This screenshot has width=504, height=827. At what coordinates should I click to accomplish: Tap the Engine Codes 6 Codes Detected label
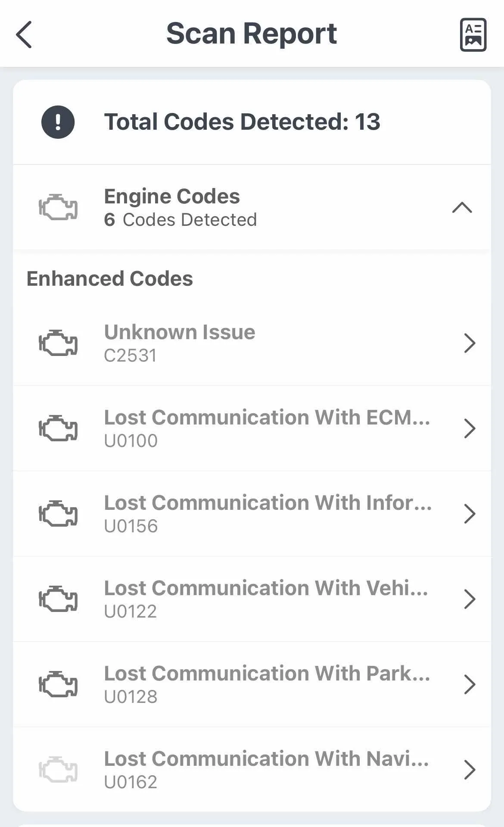180,208
